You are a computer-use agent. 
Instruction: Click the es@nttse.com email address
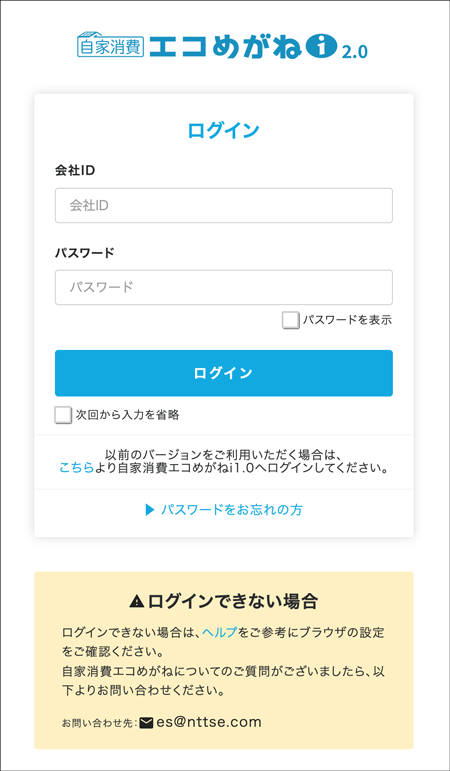[209, 722]
